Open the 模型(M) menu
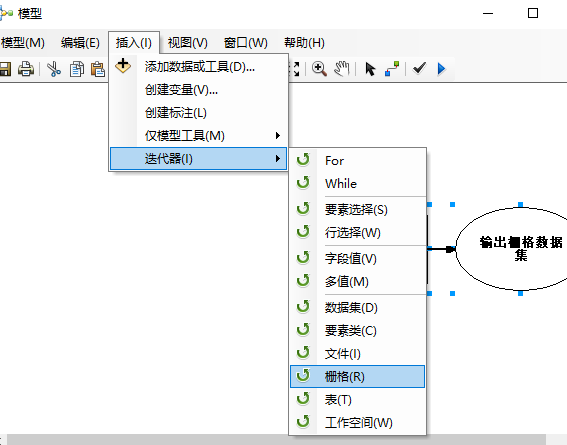Image resolution: width=567 pixels, height=445 pixels. [x=22, y=43]
